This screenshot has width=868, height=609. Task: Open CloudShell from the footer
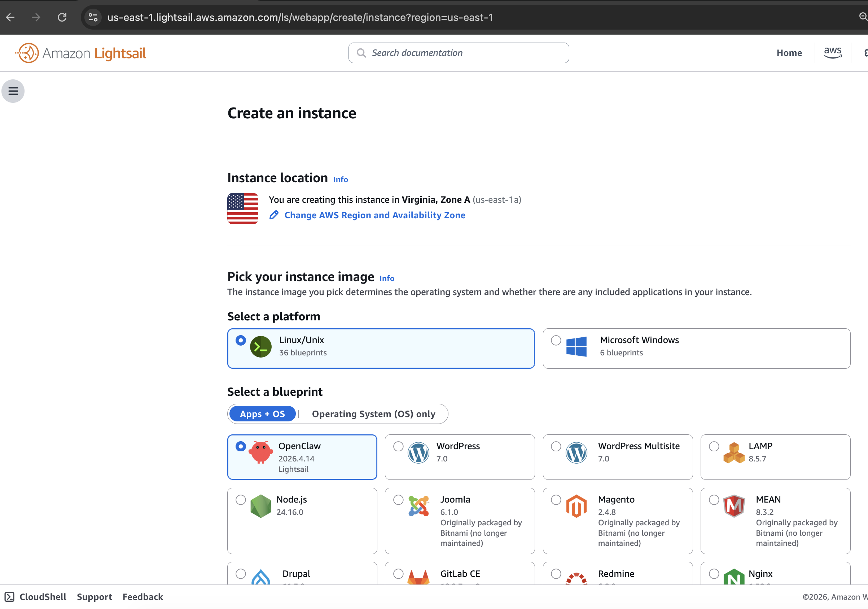[x=43, y=597]
